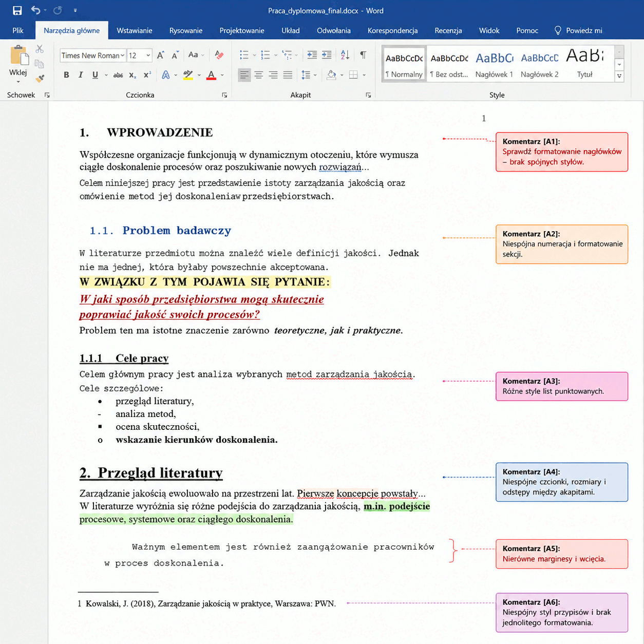644x644 pixels.
Task: Click the Increase Indent icon
Action: (x=327, y=55)
